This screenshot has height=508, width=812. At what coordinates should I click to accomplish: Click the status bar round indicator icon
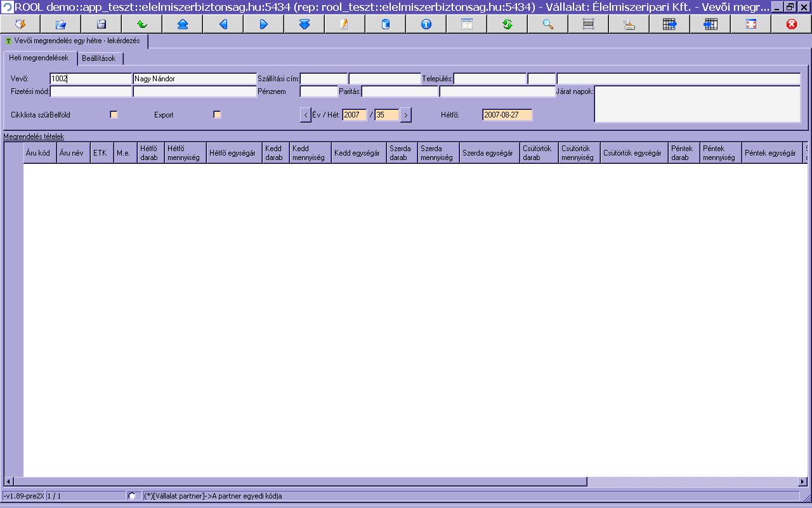[132, 496]
